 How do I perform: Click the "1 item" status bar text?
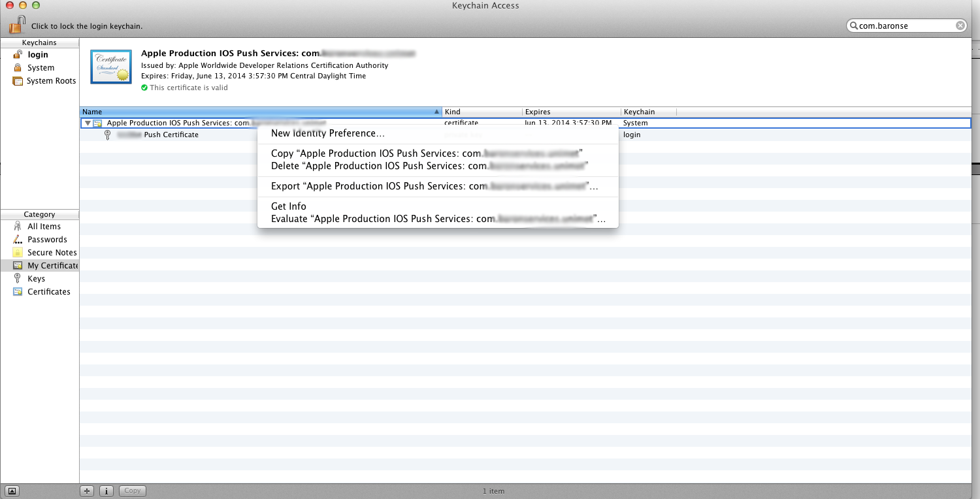pyautogui.click(x=493, y=491)
